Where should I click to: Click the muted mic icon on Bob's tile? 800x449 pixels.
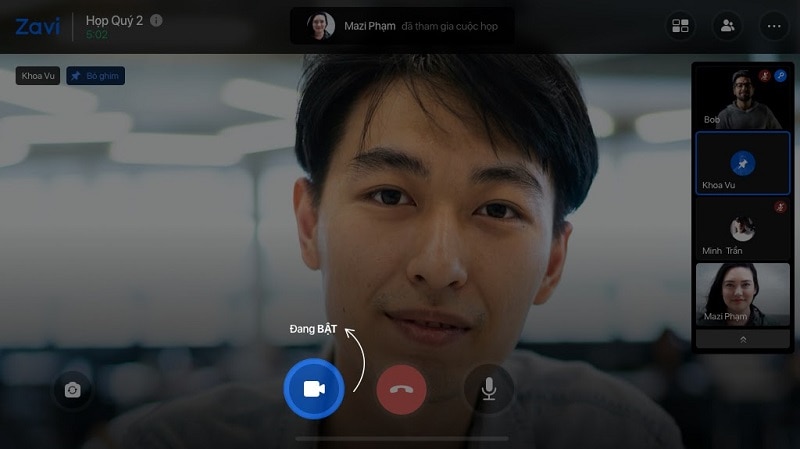(x=765, y=75)
